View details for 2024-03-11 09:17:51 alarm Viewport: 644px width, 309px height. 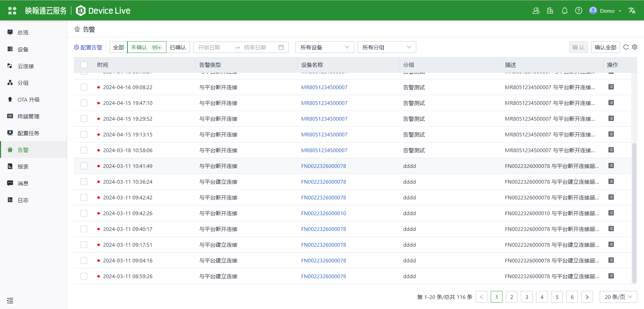tap(611, 244)
